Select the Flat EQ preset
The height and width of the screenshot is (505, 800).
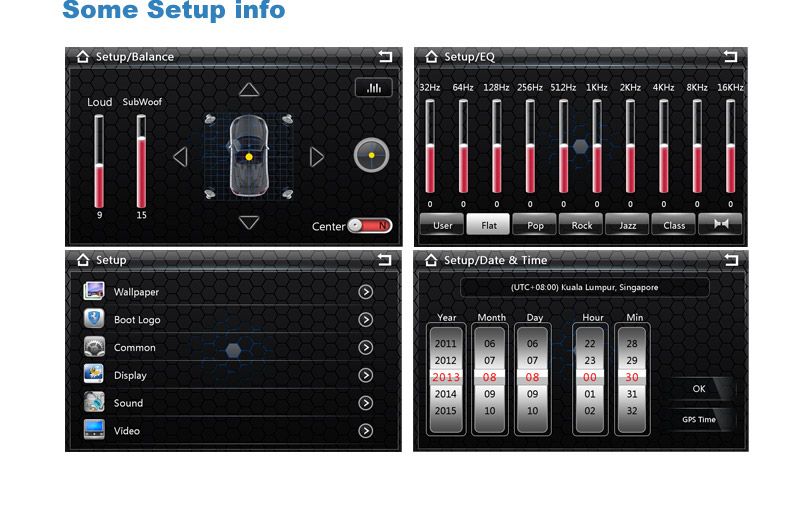[x=489, y=225]
